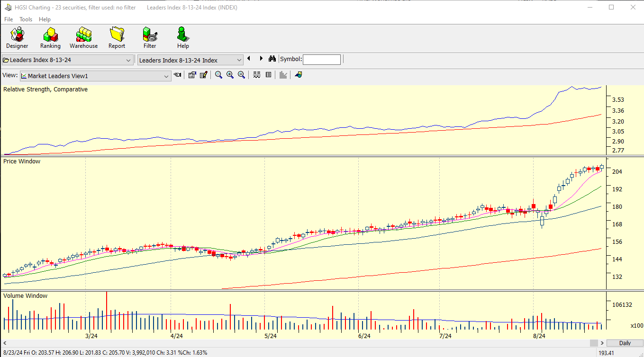Click the 8/24 date axis label
This screenshot has height=357, width=644.
click(539, 336)
